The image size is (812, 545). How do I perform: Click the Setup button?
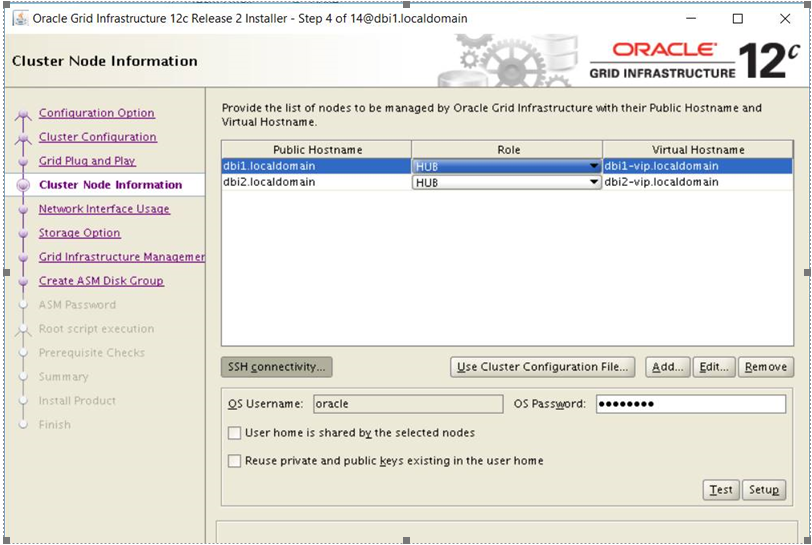click(764, 490)
